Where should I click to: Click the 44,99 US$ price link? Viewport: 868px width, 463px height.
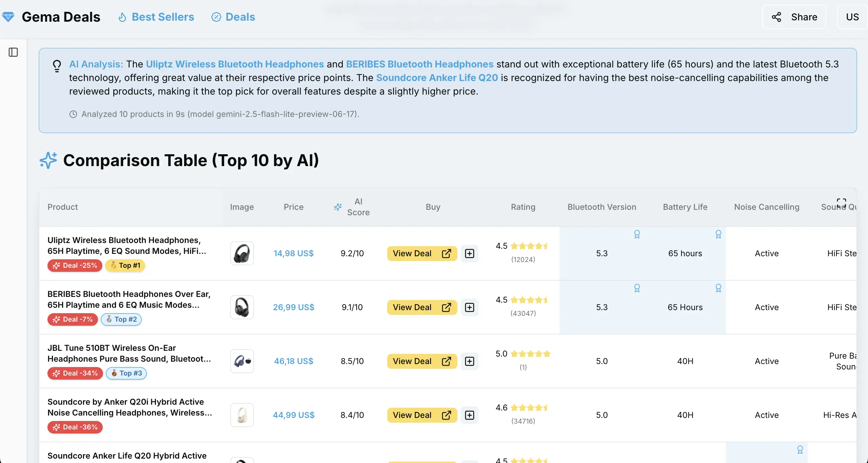coord(294,415)
